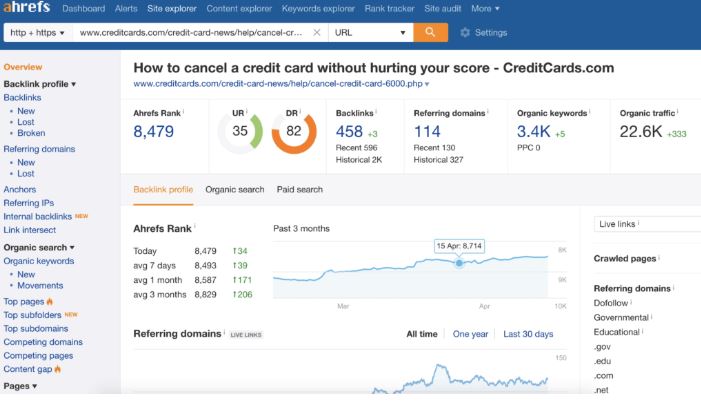Click the 15 Apr data point on chart
Screen dimensions: 701x416
point(459,263)
